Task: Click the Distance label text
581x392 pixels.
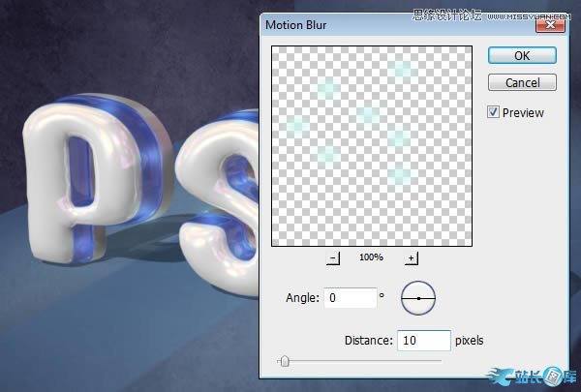Action: point(368,341)
